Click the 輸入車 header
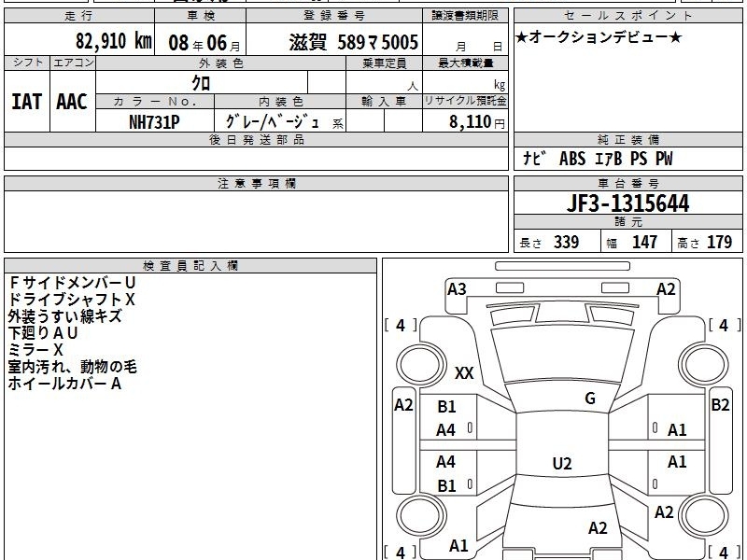747x560 pixels. (x=384, y=102)
